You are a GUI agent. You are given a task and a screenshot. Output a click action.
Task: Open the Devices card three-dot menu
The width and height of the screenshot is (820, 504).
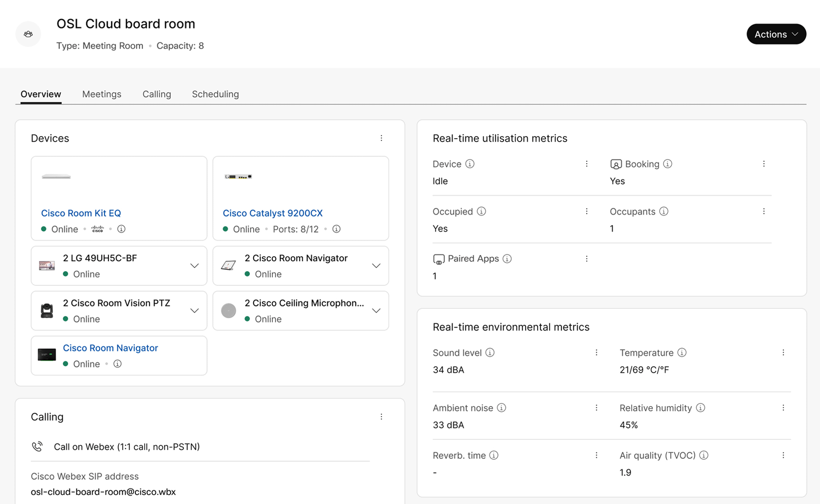pyautogui.click(x=381, y=138)
